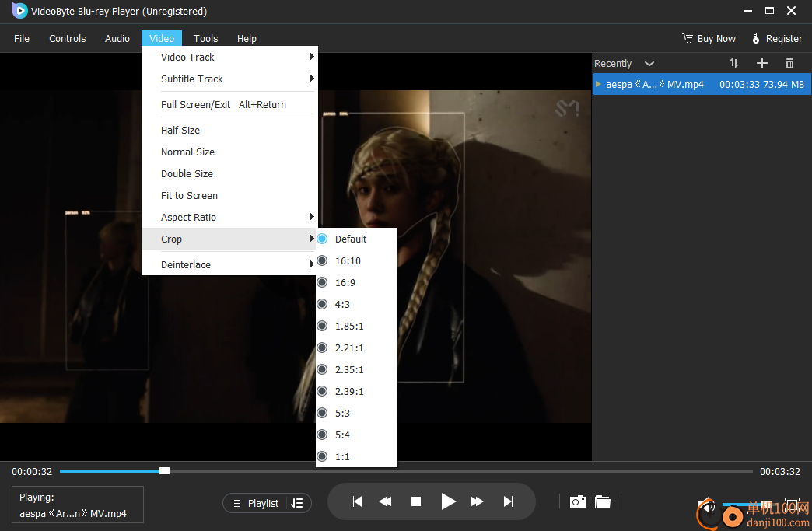Expand the Subtitle Track submenu
812x531 pixels.
point(229,79)
